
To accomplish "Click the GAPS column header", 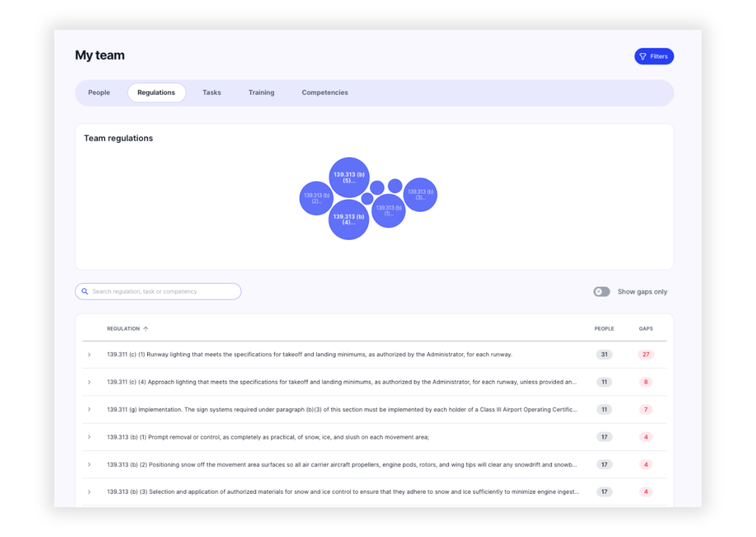I will click(x=646, y=329).
